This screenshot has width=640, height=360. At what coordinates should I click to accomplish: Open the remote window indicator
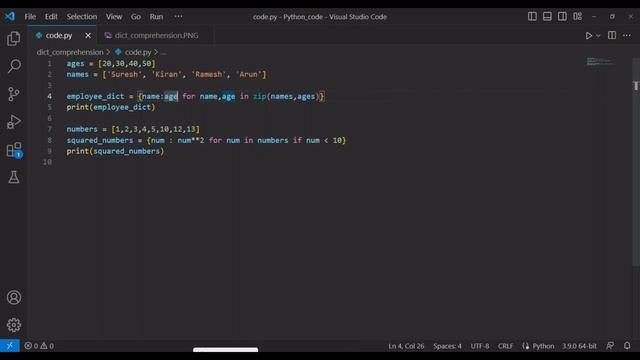coord(10,346)
